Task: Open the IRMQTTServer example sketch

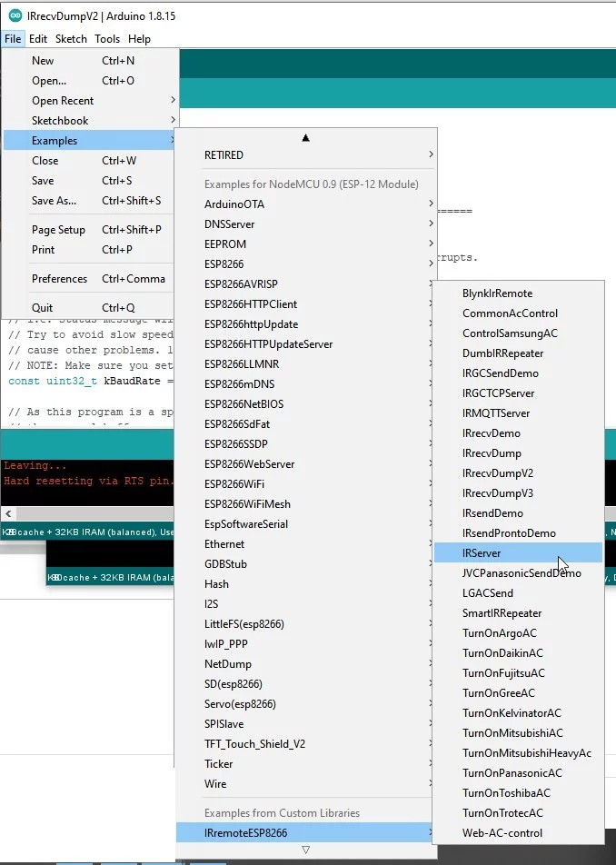Action: pos(519,413)
